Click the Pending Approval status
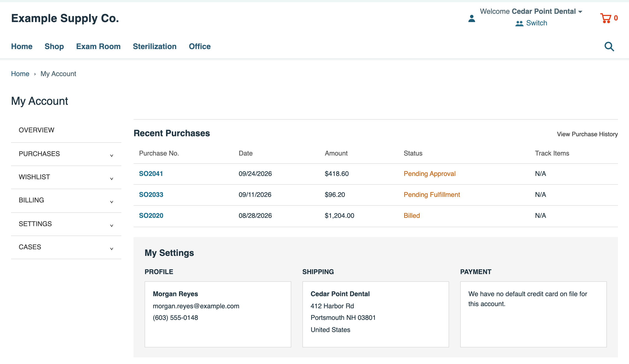This screenshot has height=364, width=629. [430, 173]
